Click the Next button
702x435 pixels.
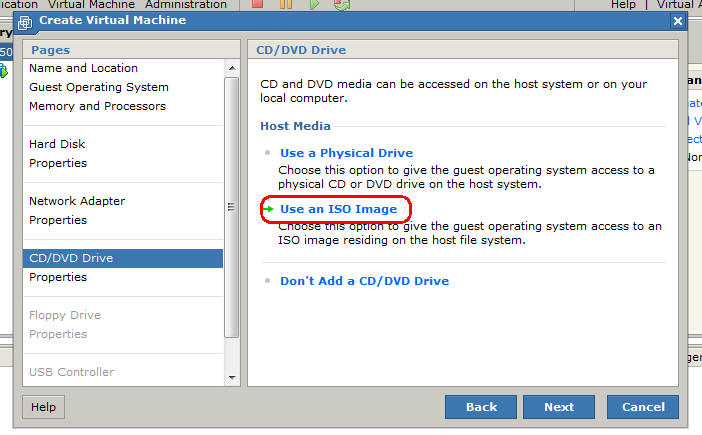coord(559,407)
